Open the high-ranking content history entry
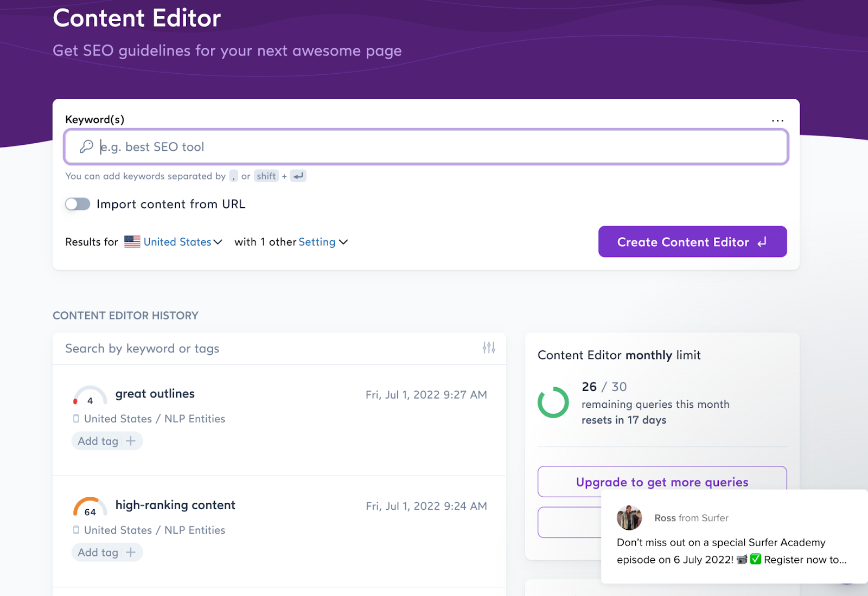Screen dimensions: 868x596 click(175, 505)
